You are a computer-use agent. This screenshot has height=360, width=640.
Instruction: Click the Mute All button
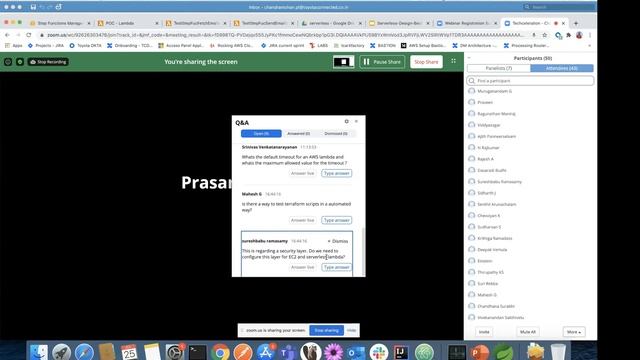tap(528, 332)
